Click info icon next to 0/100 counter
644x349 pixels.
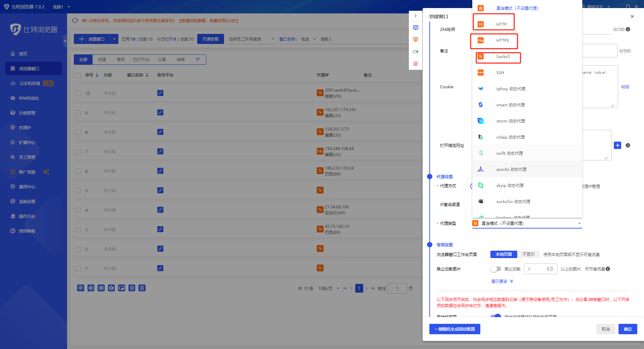pyautogui.click(x=628, y=29)
